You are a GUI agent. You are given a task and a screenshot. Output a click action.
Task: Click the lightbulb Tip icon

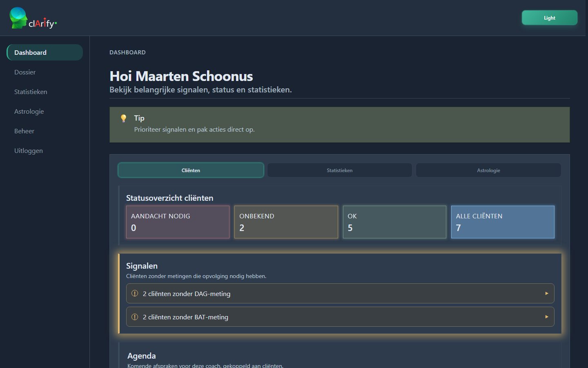(x=123, y=118)
